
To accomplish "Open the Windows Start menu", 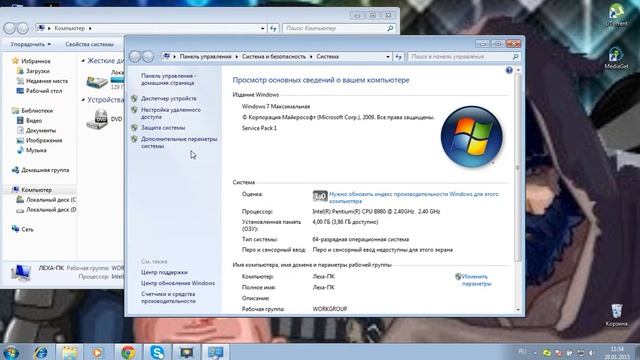I will pyautogui.click(x=11, y=352).
